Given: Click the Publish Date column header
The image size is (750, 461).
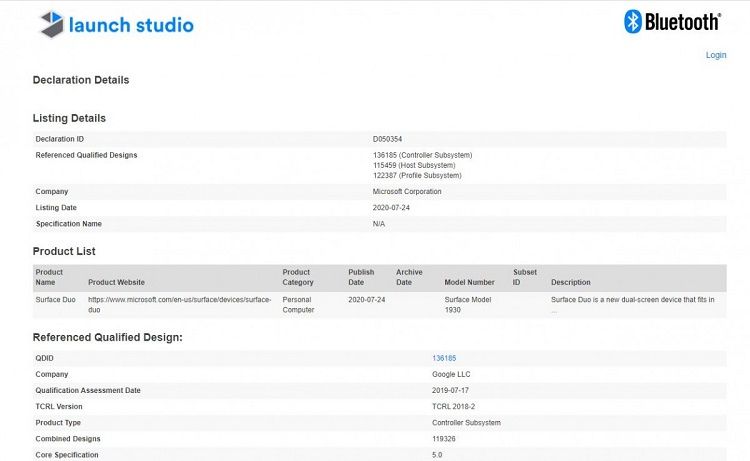Looking at the screenshot, I should coord(361,277).
